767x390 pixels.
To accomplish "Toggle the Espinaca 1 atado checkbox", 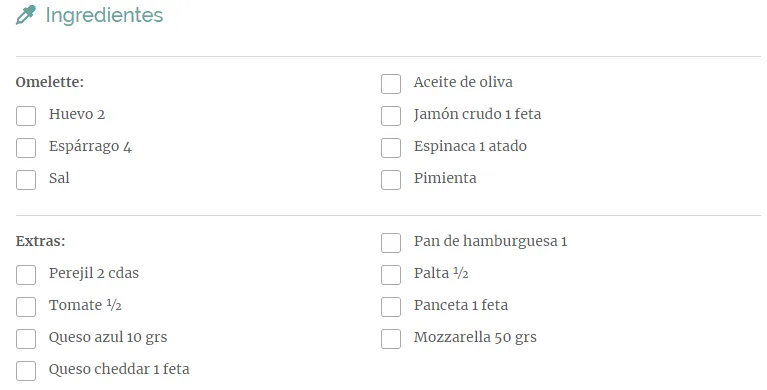I will pyautogui.click(x=391, y=148).
